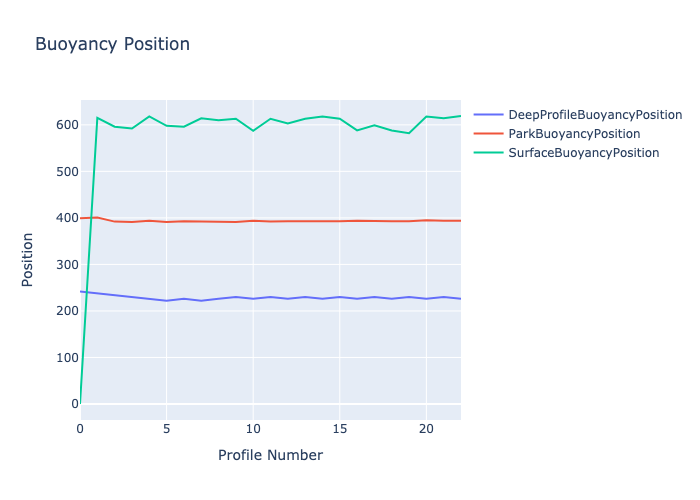The image size is (700, 500).
Task: Click the red Park line at profile 10
Action: pos(253,221)
